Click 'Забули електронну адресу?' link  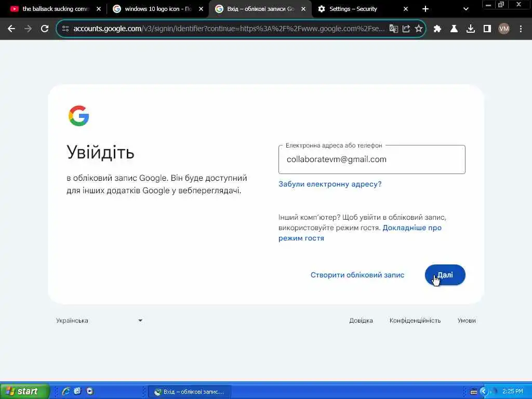[x=330, y=184]
